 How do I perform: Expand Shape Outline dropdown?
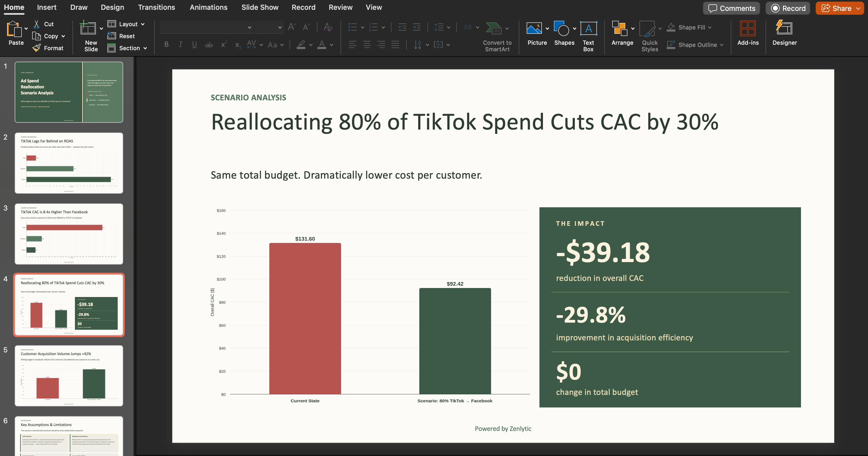[722, 45]
